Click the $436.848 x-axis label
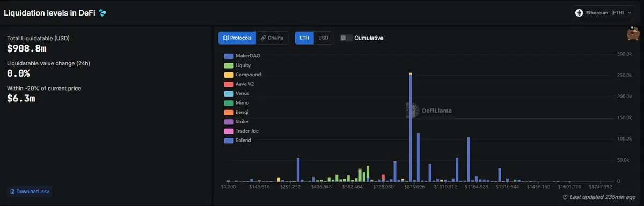Viewport: 644px width, 206px height. coord(321,187)
